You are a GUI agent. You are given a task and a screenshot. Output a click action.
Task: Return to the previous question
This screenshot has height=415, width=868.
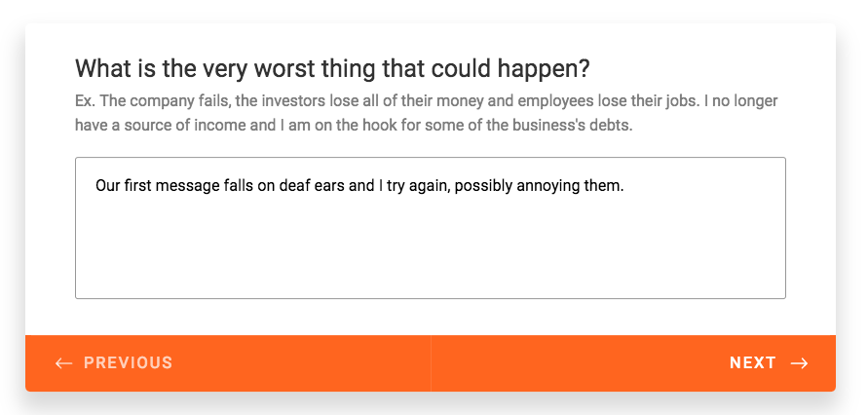pyautogui.click(x=228, y=363)
